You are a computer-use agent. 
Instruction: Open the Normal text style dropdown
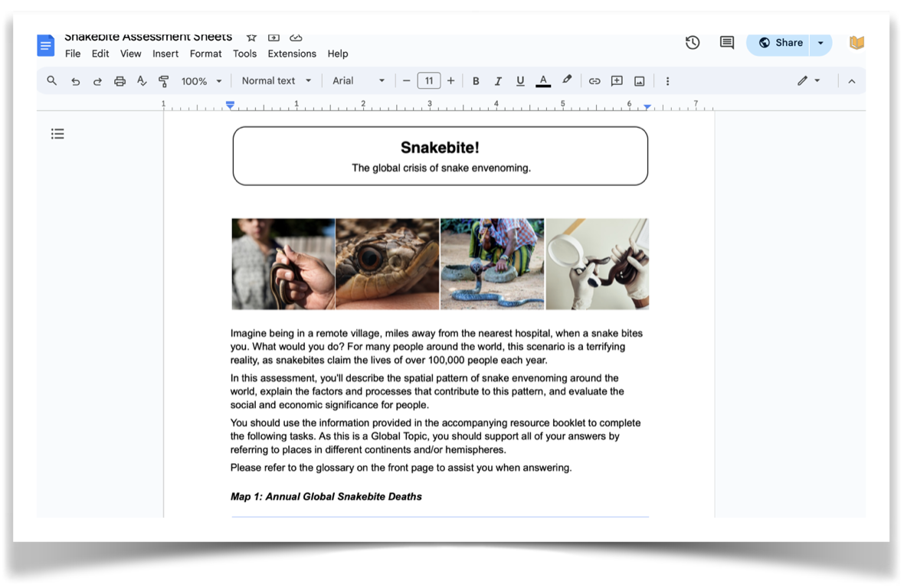click(x=277, y=80)
